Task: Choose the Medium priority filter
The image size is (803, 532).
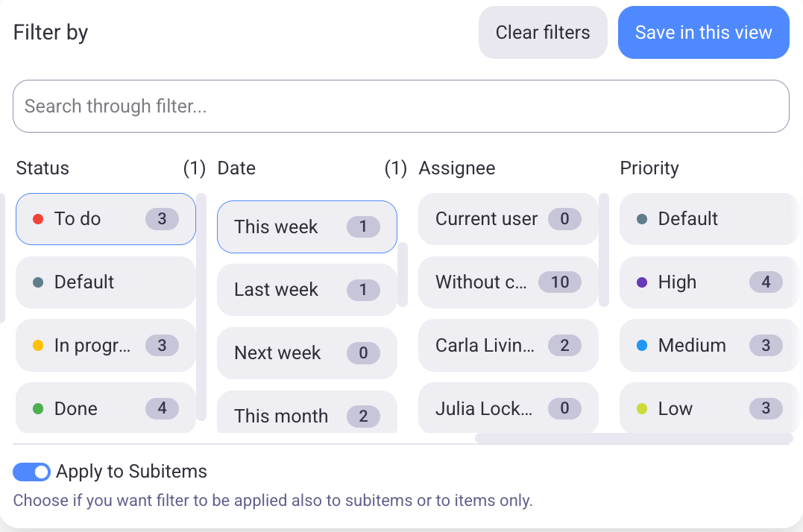Action: click(708, 346)
